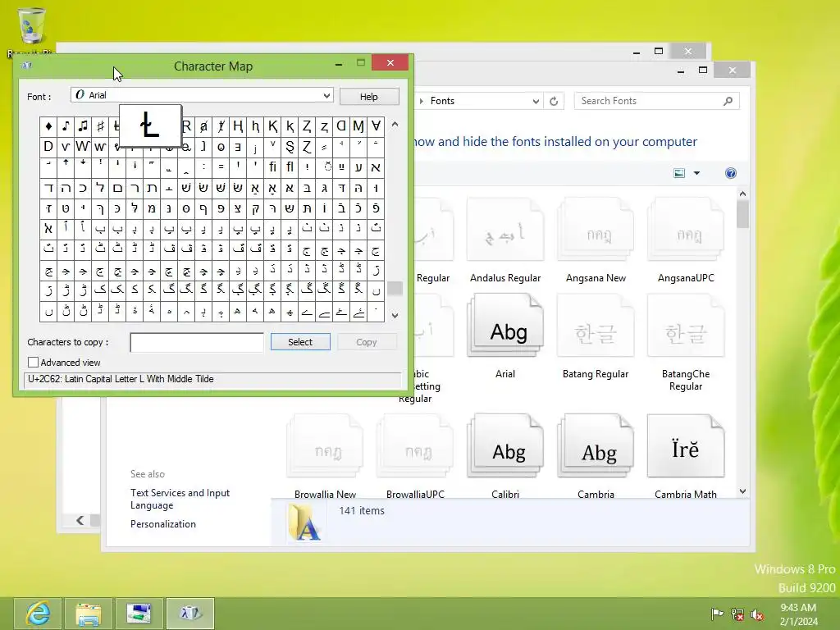The image size is (840, 630).
Task: Expand the Fonts address bar history dropdown
Action: [535, 101]
